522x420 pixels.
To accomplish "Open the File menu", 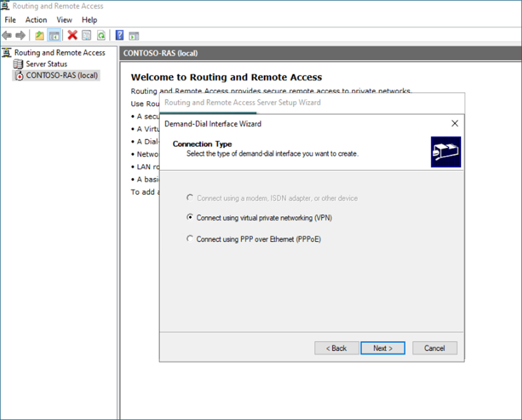I will point(10,20).
